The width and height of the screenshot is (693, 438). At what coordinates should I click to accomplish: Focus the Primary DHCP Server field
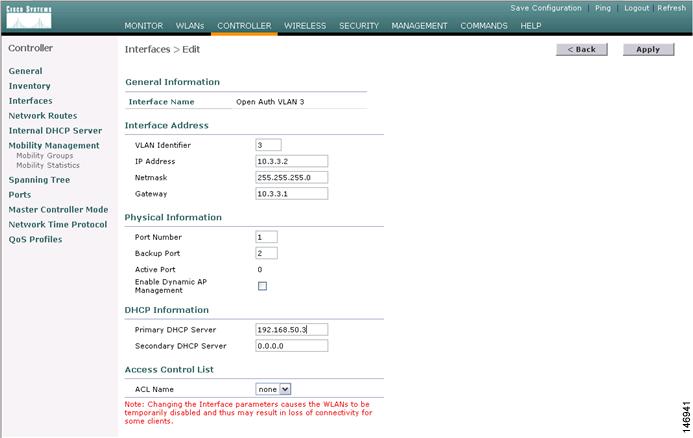pyautogui.click(x=292, y=330)
